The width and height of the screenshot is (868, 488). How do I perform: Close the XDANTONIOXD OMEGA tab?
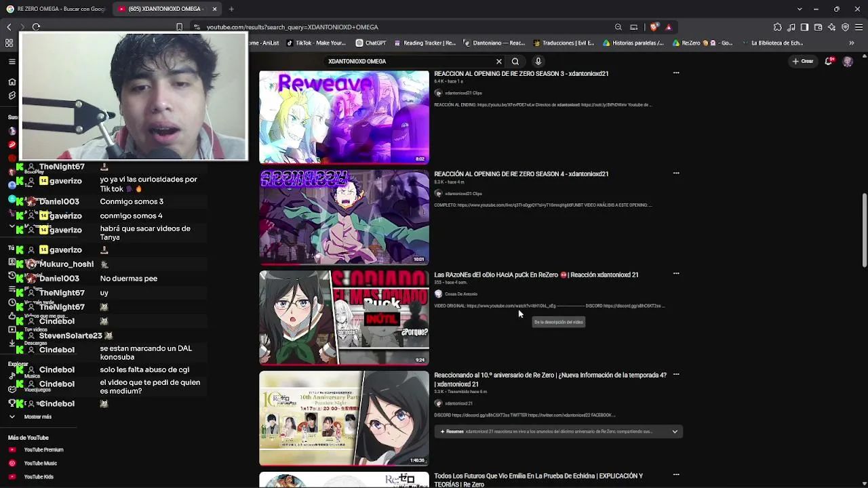(x=214, y=9)
